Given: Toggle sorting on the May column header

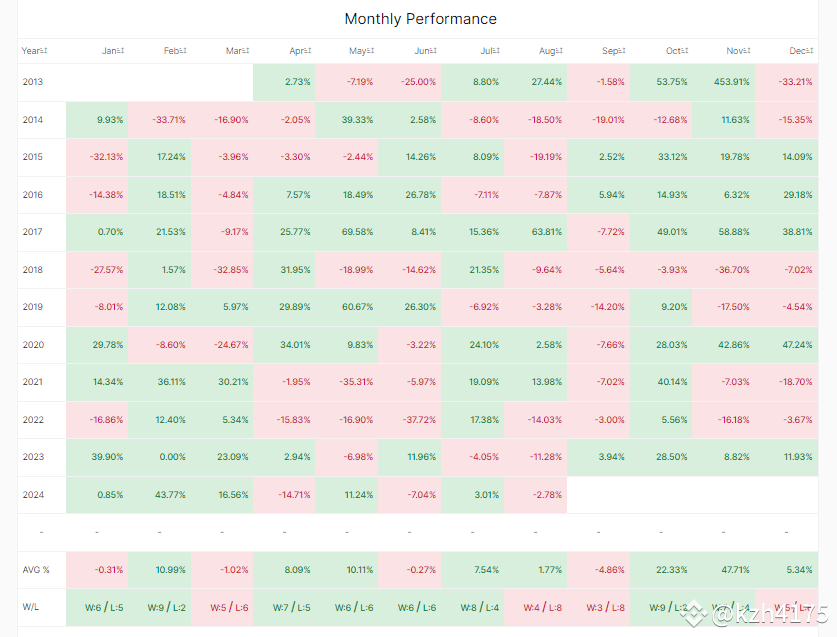Looking at the screenshot, I should (x=361, y=50).
